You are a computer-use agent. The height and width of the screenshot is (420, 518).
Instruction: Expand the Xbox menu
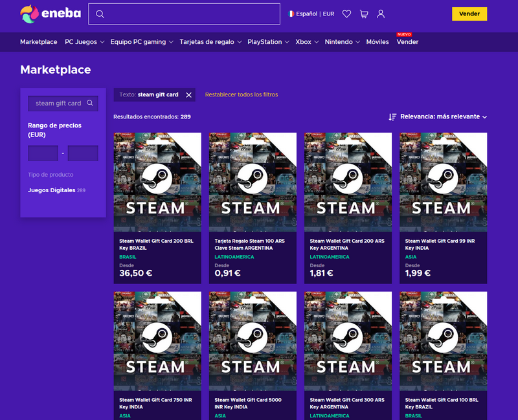point(307,42)
